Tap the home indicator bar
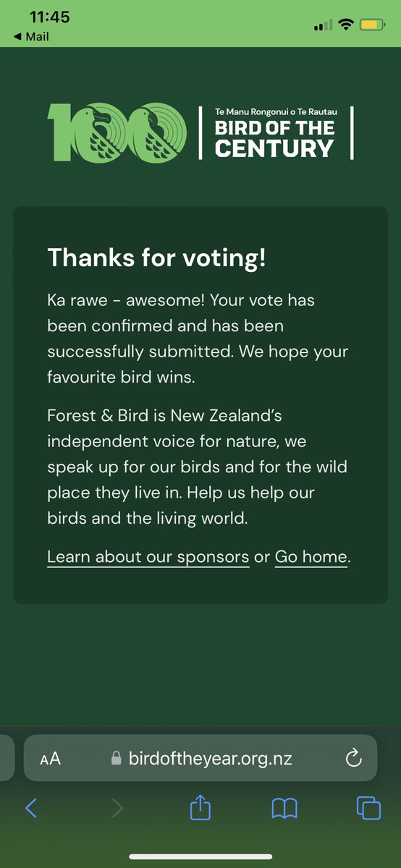The width and height of the screenshot is (401, 868). coord(200,856)
